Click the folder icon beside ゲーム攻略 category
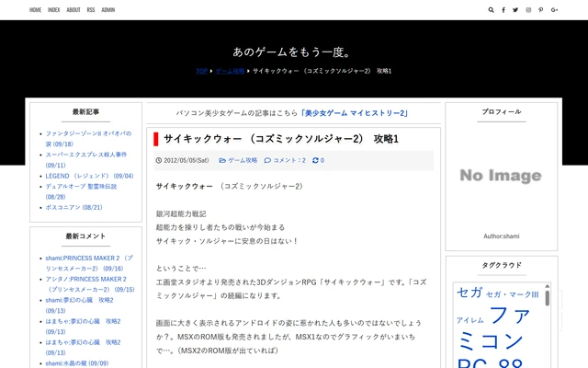The height and width of the screenshot is (368, 588). [x=222, y=160]
